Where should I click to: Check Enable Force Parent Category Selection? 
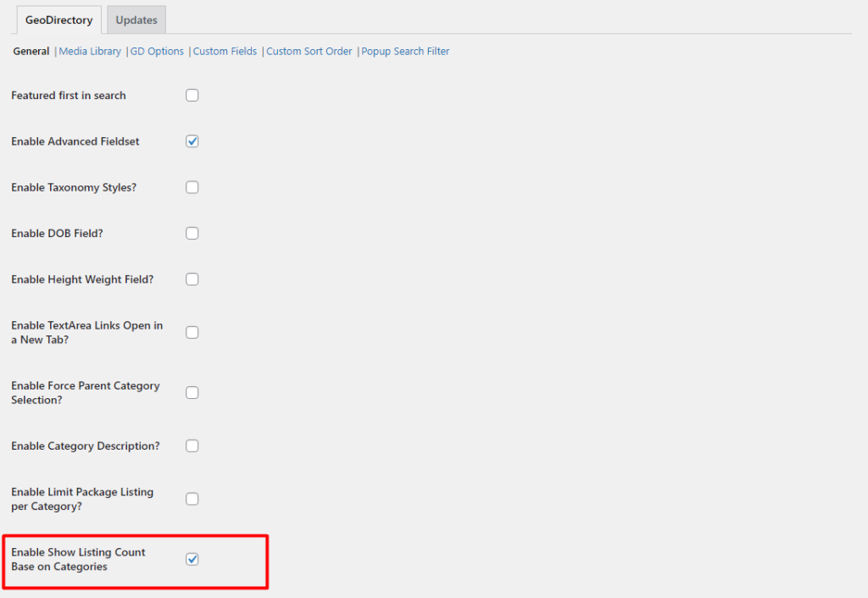[192, 392]
